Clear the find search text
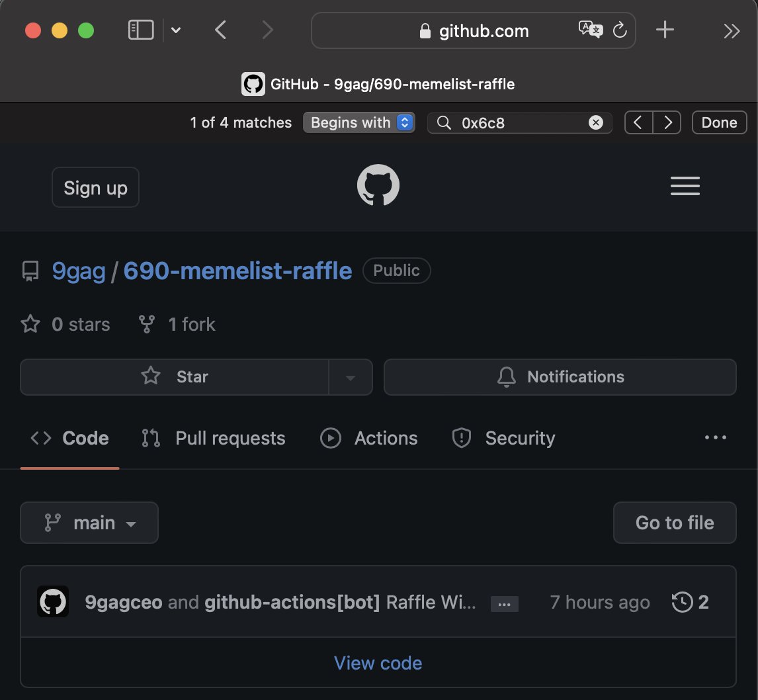This screenshot has height=700, width=758. [x=595, y=123]
